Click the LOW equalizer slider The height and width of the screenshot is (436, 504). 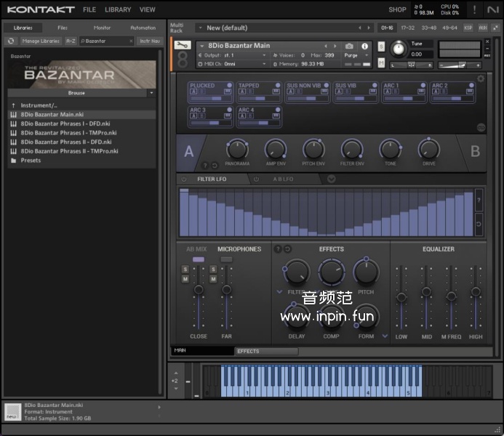(x=401, y=298)
